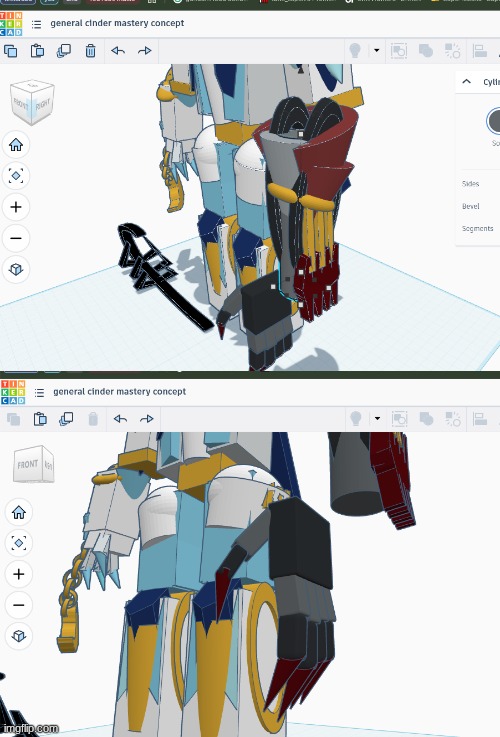This screenshot has height=737, width=500.
Task: Click the Home view button in top screenshot
Action: pos(16,145)
